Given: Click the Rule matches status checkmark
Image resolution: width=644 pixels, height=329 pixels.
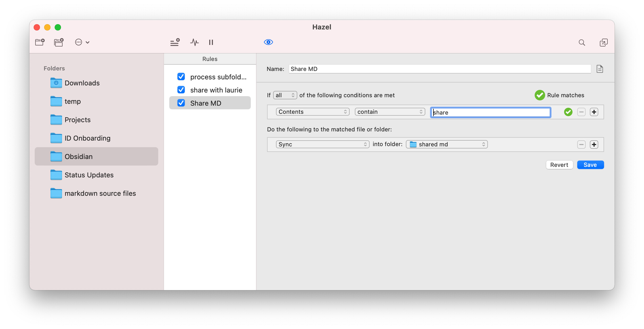Looking at the screenshot, I should coord(540,95).
